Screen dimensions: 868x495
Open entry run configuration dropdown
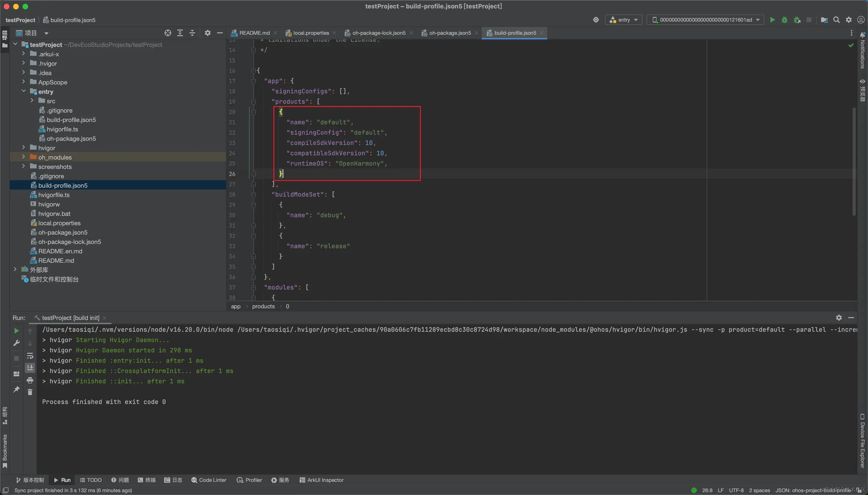624,20
